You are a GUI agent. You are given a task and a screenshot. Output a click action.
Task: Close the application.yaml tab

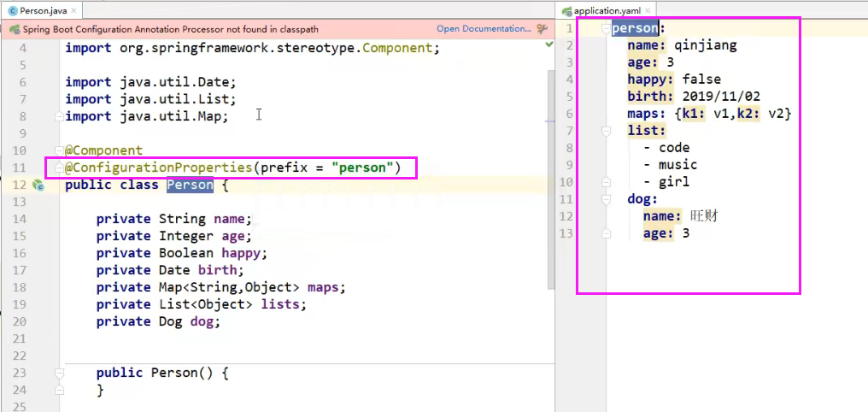tap(648, 10)
